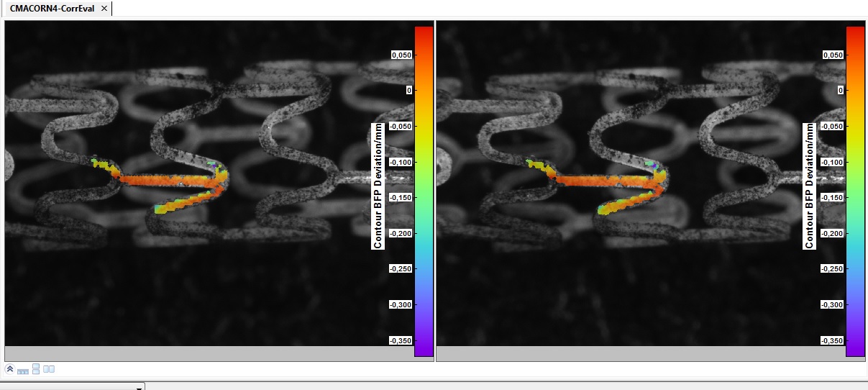Click the colored contour overlay in left image

[164, 181]
